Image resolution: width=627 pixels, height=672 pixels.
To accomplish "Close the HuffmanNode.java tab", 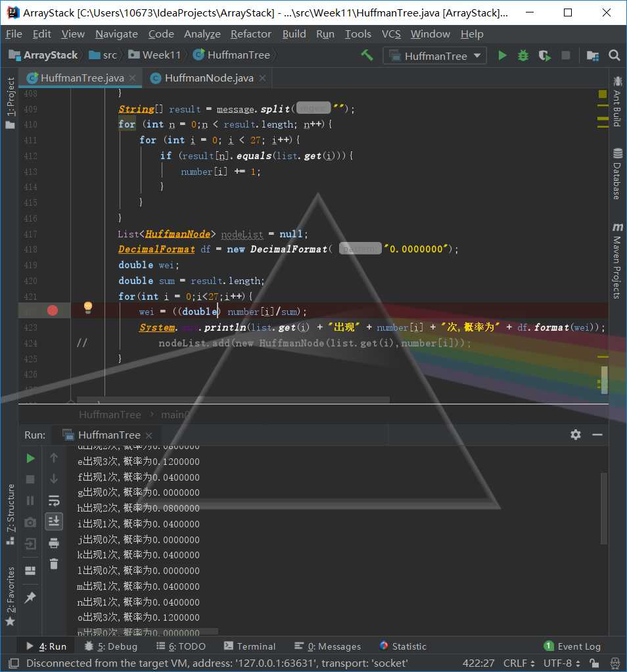I will click(262, 78).
